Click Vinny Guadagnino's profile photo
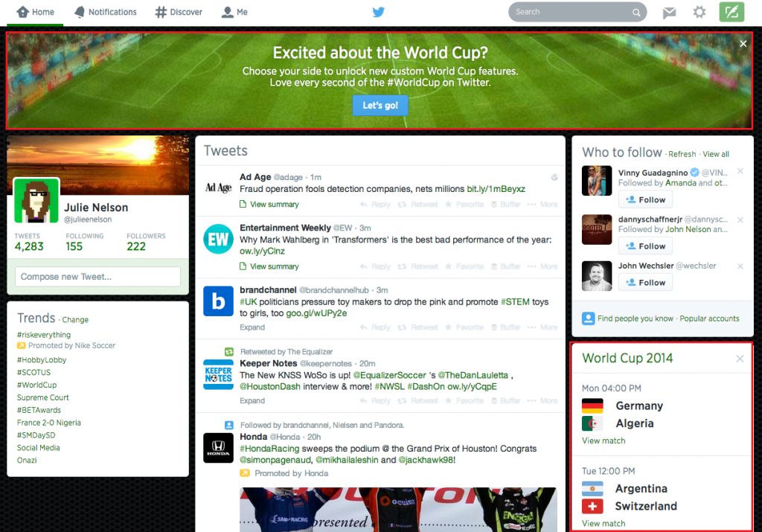Viewport: 762px width, 532px height. coord(597,181)
